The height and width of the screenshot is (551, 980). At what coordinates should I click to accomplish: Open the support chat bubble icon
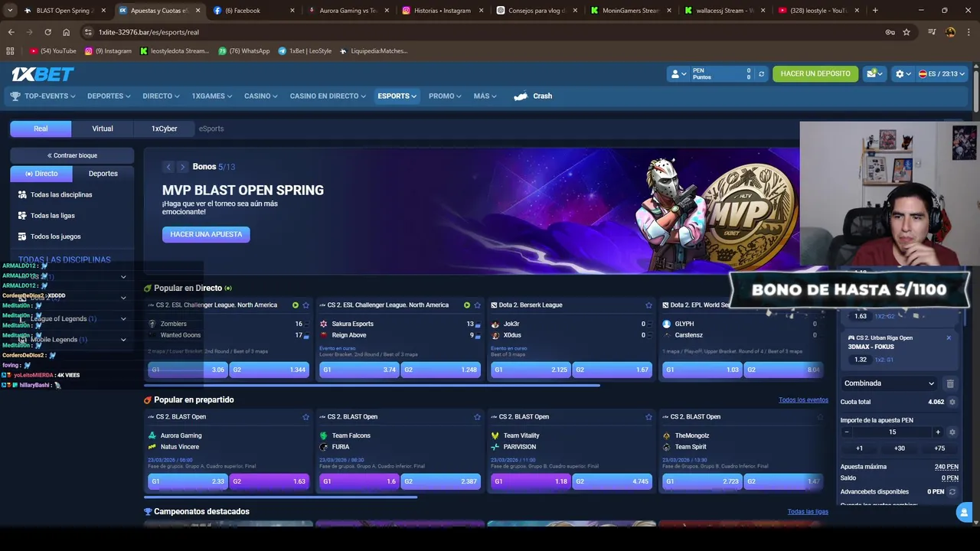964,514
